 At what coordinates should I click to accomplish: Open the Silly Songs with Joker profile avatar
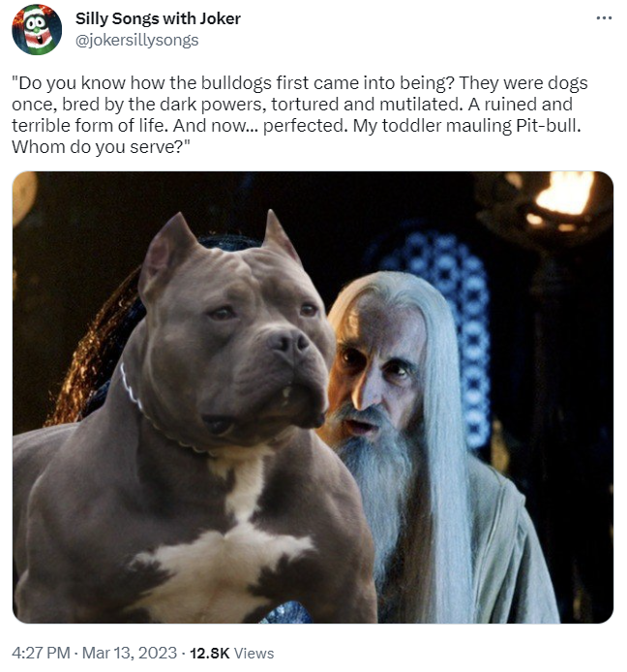pos(37,30)
